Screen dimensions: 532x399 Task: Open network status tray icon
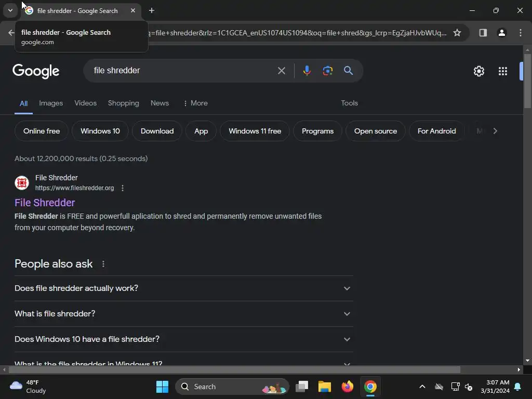(x=455, y=387)
